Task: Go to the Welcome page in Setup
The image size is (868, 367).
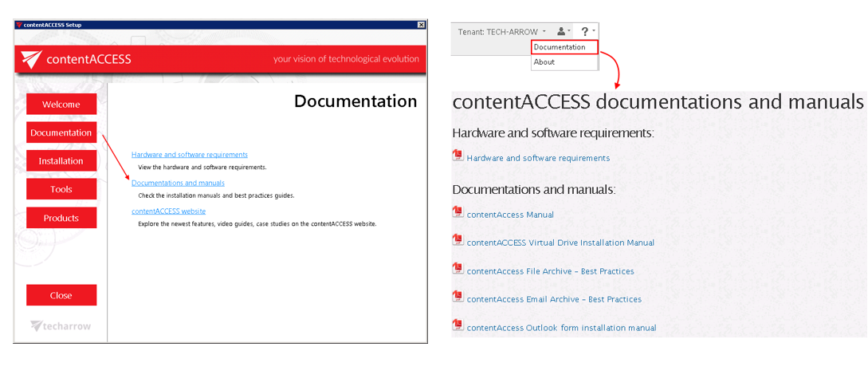Action: (x=61, y=105)
